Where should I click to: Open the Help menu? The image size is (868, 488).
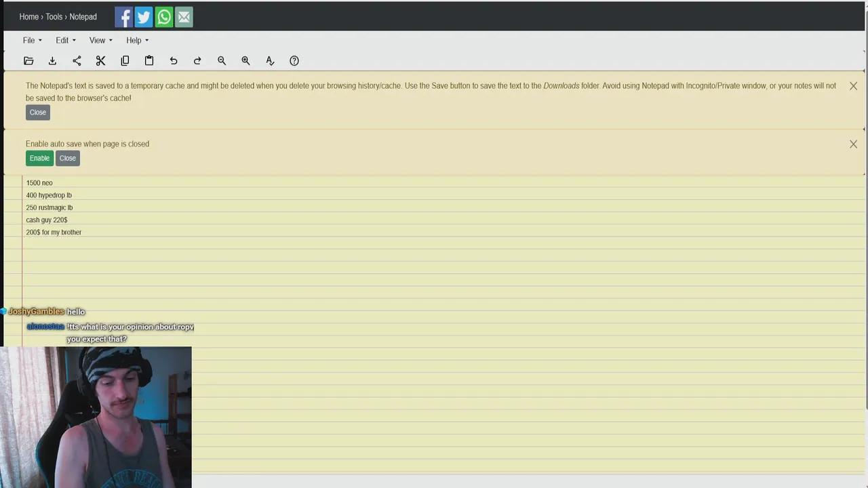tap(137, 41)
